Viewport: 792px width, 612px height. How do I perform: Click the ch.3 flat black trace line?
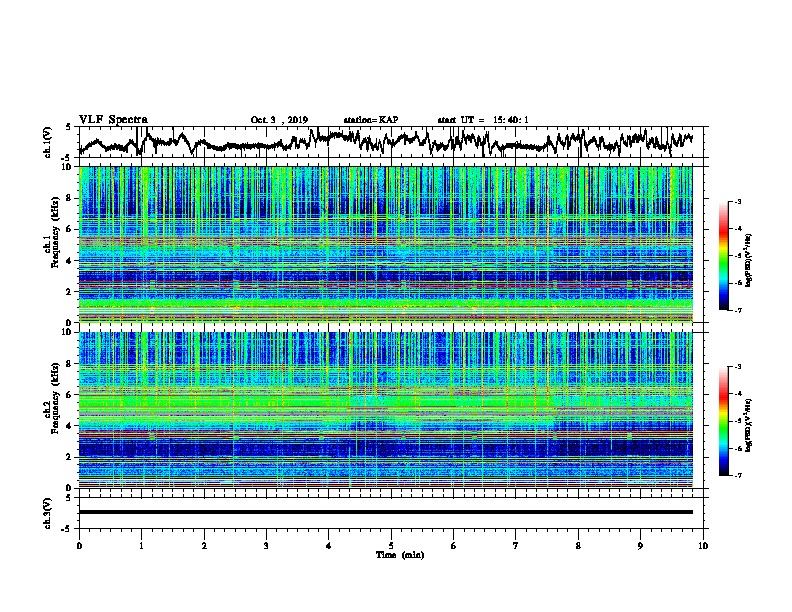pos(386,512)
